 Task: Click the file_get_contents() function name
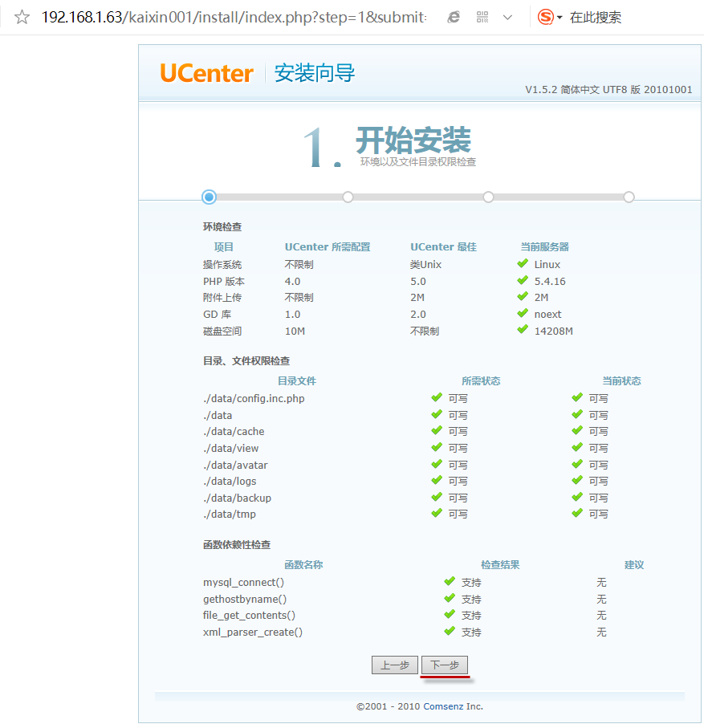point(249,616)
